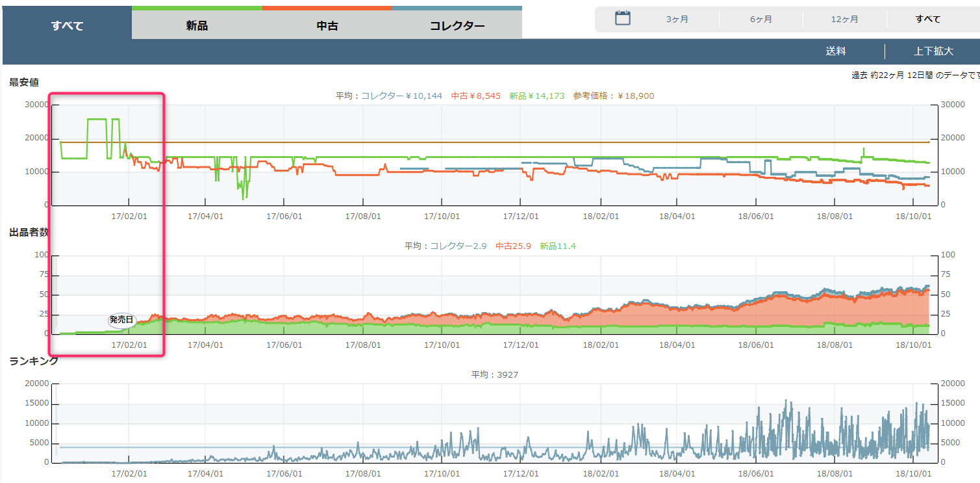Toggle コレクター ¥10,144 legend in price chart
The height and width of the screenshot is (483, 980).
(401, 96)
